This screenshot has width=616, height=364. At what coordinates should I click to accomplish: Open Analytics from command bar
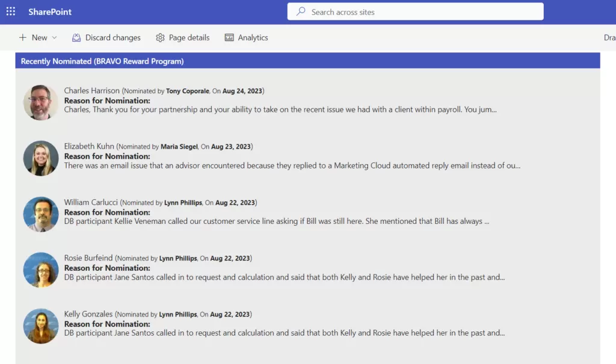pos(253,37)
